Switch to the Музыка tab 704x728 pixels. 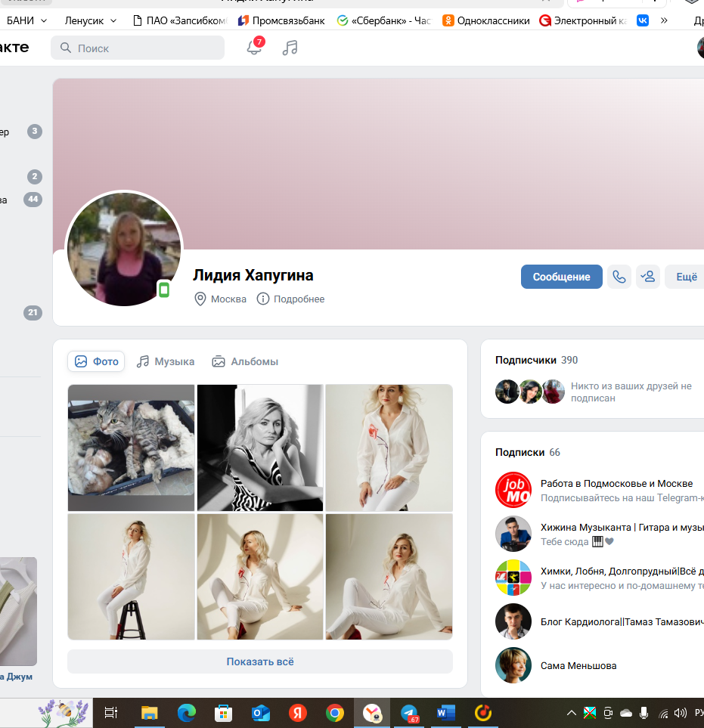point(166,361)
